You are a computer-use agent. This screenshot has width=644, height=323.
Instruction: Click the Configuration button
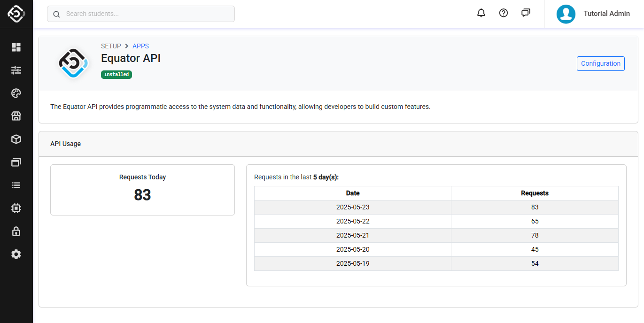coord(600,63)
